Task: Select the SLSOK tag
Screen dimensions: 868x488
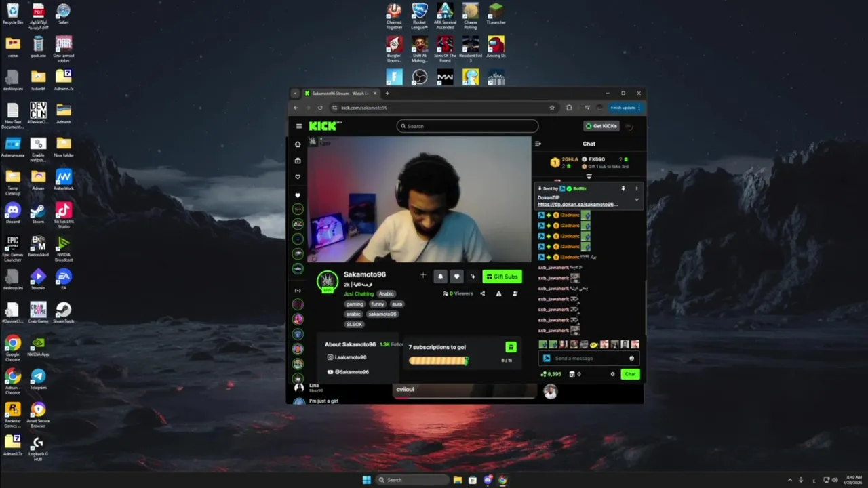Action: point(354,324)
